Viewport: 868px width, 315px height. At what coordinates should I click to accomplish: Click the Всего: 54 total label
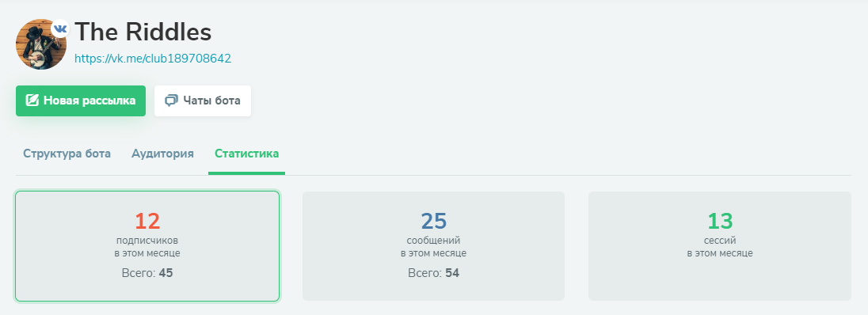point(433,274)
